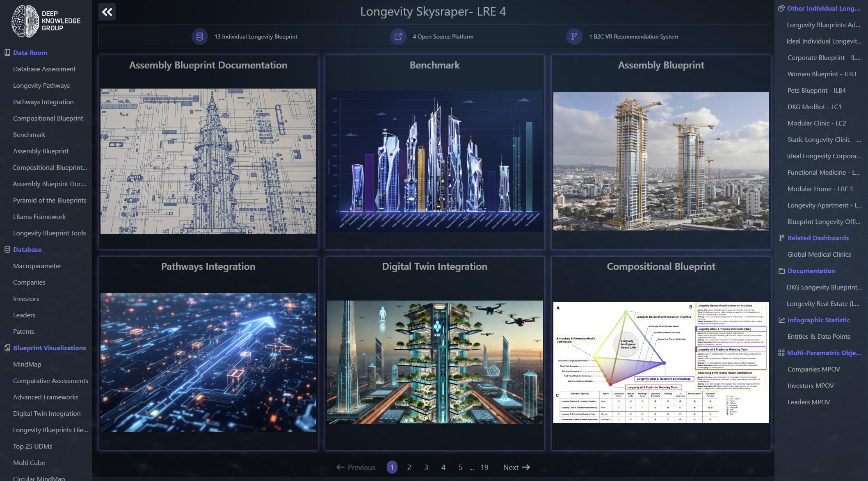The height and width of the screenshot is (481, 868).
Task: Click the Open Source Platform external-link icon
Action: [398, 36]
